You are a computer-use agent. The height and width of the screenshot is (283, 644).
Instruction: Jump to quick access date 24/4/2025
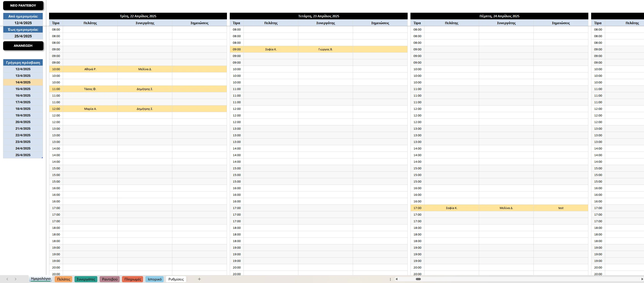click(x=23, y=148)
